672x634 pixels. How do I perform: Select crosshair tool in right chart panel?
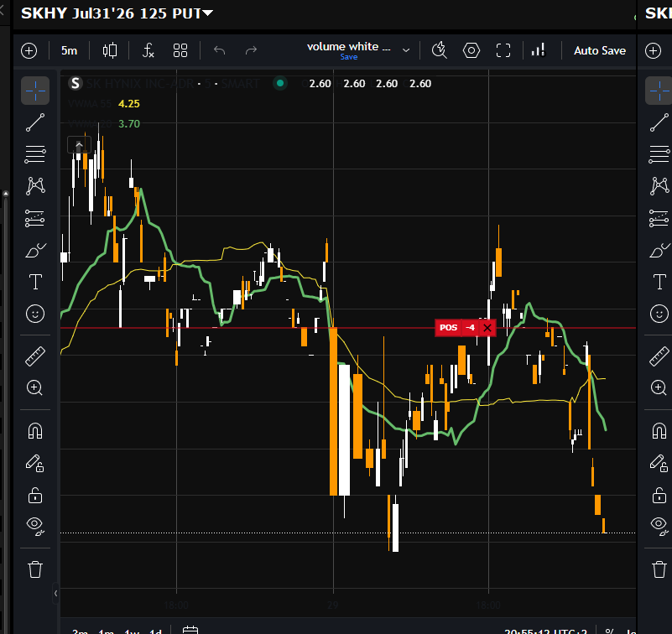click(x=659, y=91)
